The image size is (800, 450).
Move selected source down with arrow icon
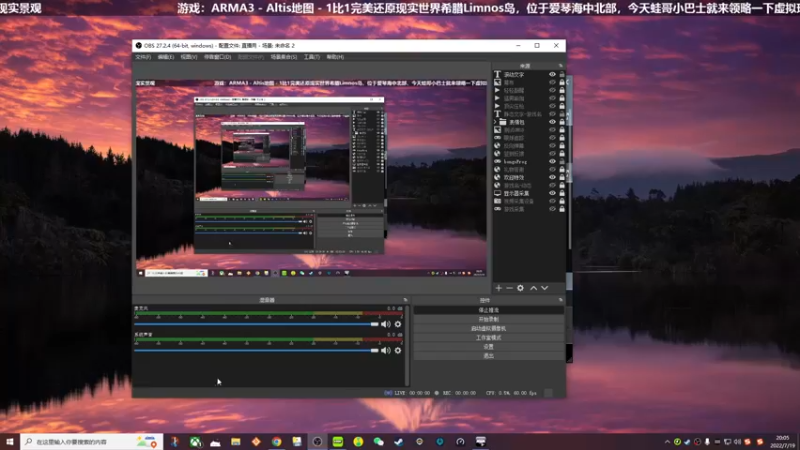pyautogui.click(x=544, y=288)
